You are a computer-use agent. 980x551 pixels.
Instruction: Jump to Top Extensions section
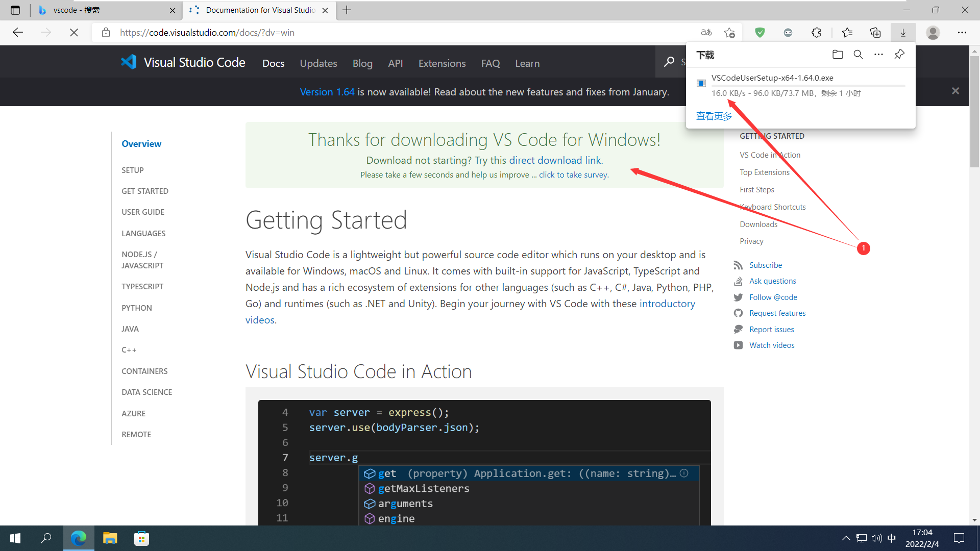pyautogui.click(x=765, y=172)
